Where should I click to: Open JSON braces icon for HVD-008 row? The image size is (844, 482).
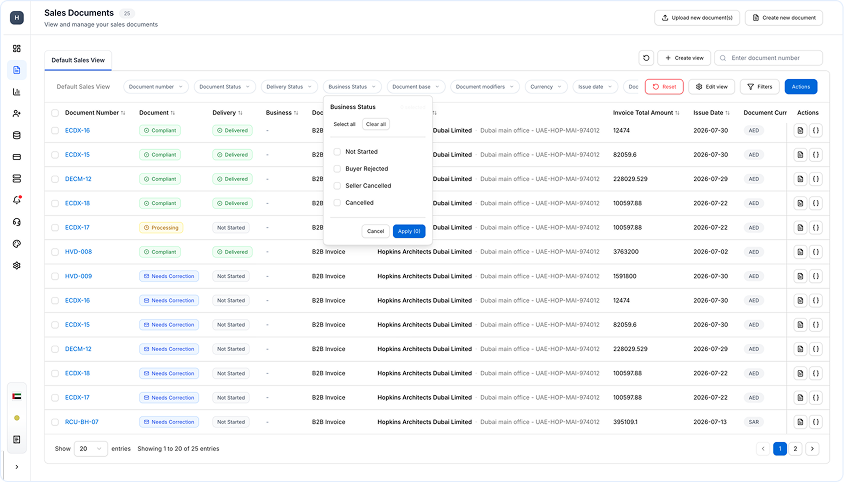click(x=815, y=252)
